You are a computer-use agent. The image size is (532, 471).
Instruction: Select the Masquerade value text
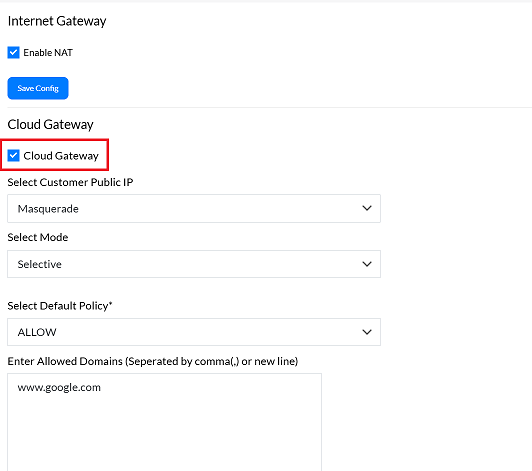pos(48,209)
